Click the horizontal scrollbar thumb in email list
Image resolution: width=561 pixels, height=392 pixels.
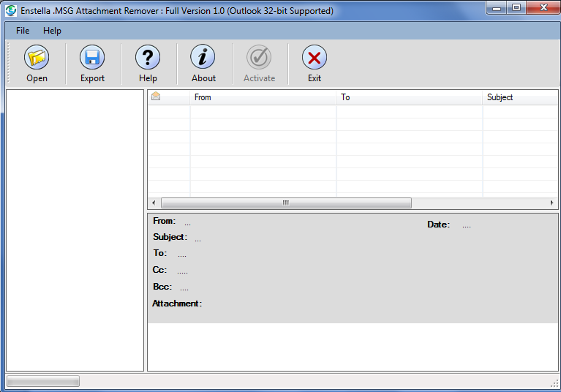[286, 203]
